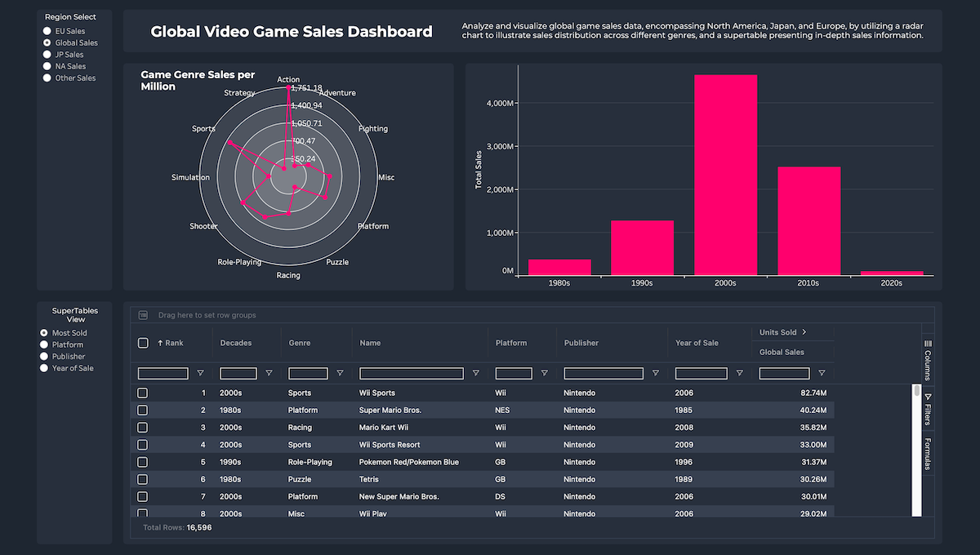Check the Wii Sports row checkbox
980x555 pixels.
[143, 393]
